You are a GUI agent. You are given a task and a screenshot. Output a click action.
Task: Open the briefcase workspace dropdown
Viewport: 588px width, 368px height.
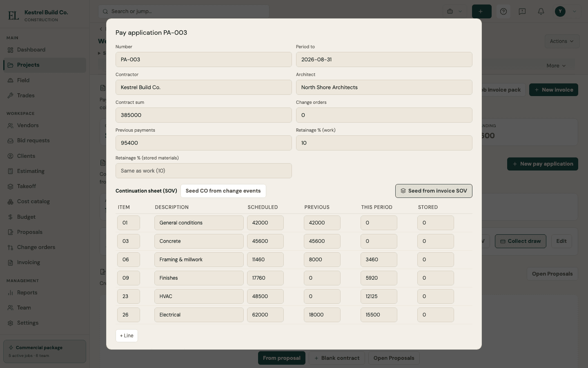pos(455,11)
